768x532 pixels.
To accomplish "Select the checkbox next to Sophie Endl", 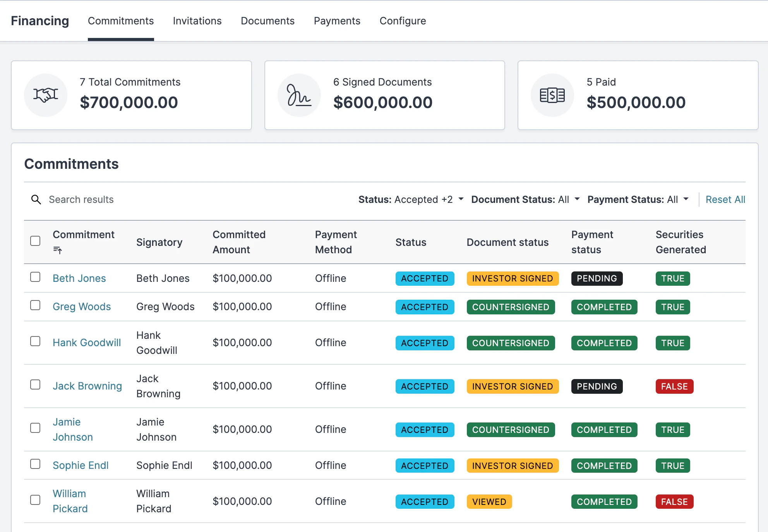I will [35, 464].
